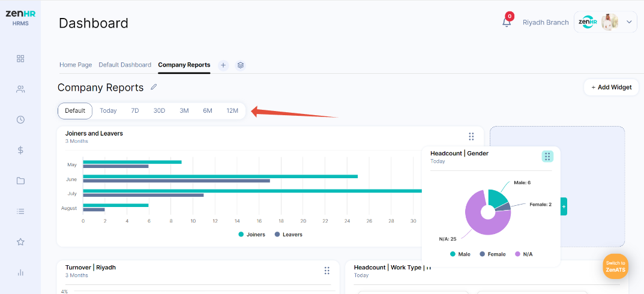This screenshot has height=294, width=644.
Task: Click the May Joiners bar
Action: pyautogui.click(x=132, y=162)
